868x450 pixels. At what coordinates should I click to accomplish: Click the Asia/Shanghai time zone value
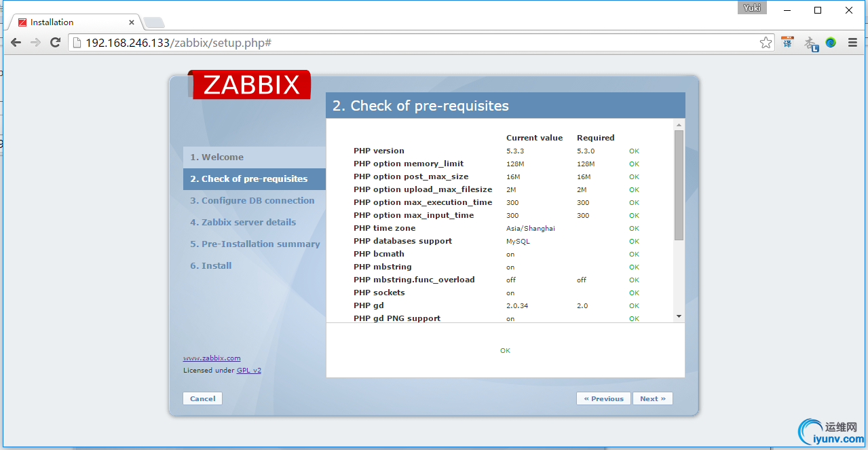531,229
